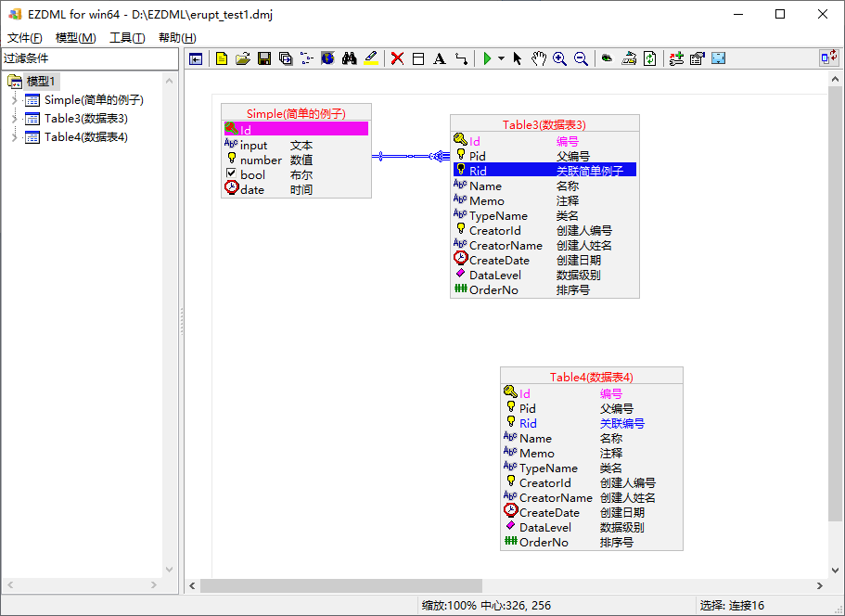
Task: Expand the Table4(数据表4) tree node
Action: pyautogui.click(x=15, y=137)
